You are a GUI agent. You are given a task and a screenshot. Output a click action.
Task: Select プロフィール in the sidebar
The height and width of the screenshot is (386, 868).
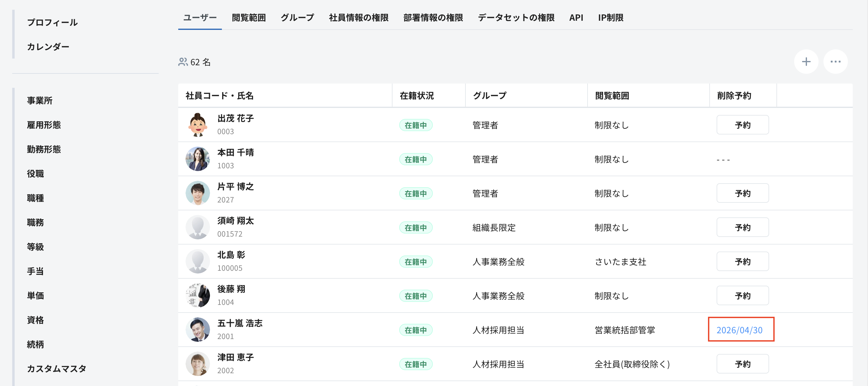pos(52,23)
